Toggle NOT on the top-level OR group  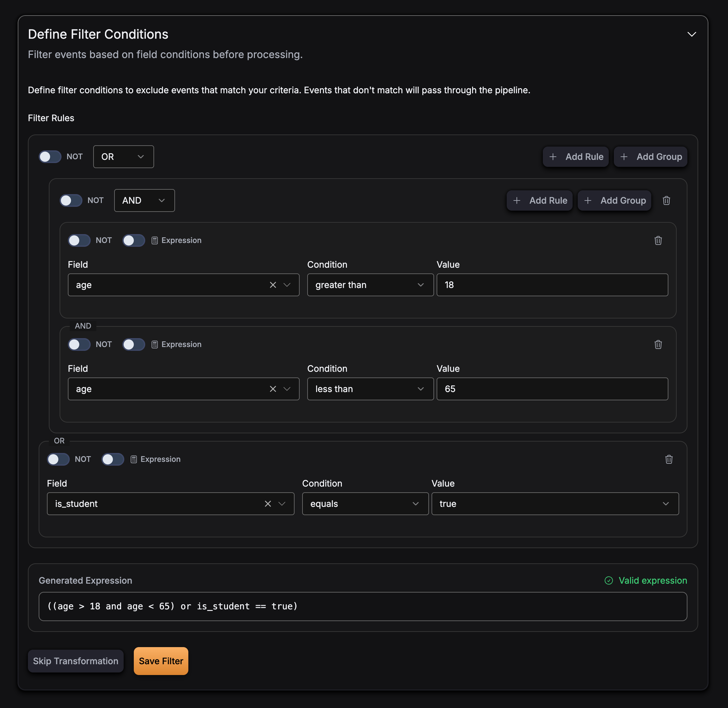click(50, 157)
